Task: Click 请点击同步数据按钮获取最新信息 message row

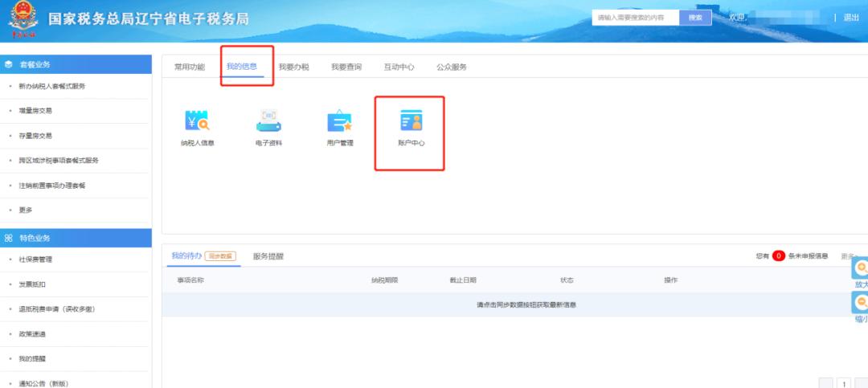Action: (515, 305)
